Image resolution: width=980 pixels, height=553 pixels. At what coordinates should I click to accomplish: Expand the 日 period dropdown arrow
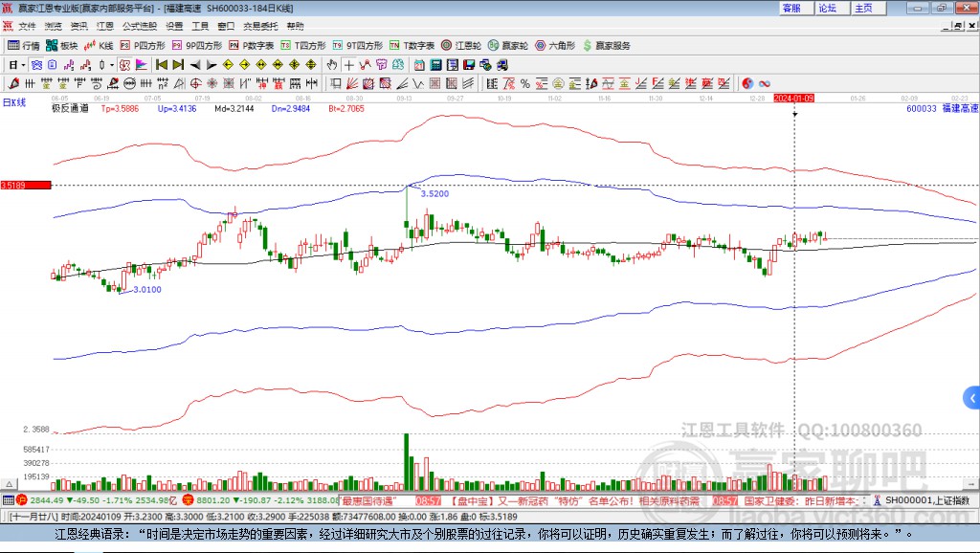coord(23,65)
